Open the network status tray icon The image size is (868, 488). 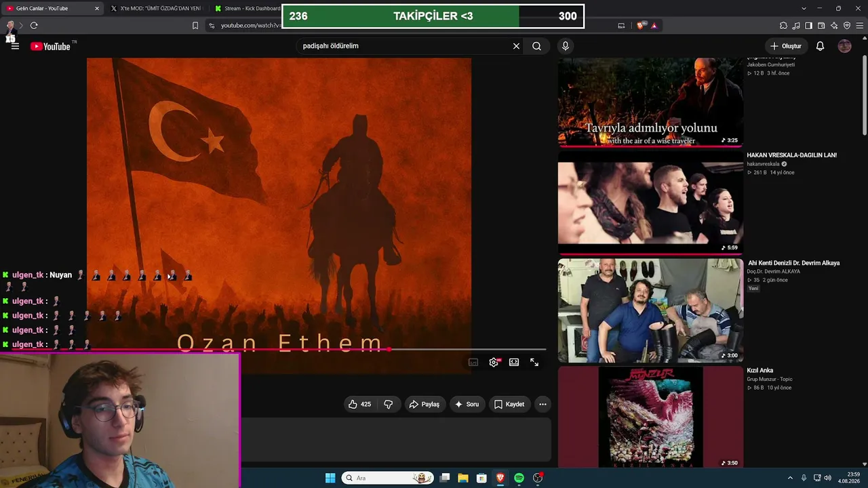[x=816, y=478]
